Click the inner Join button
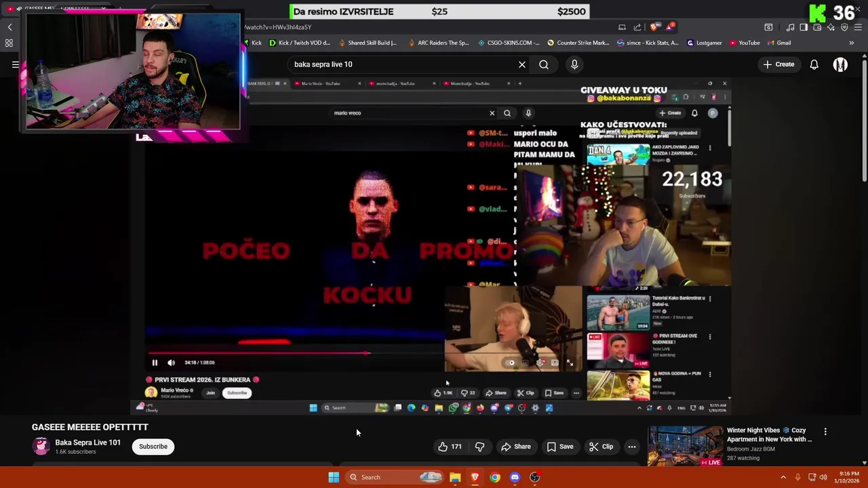868x488 pixels. point(210,392)
